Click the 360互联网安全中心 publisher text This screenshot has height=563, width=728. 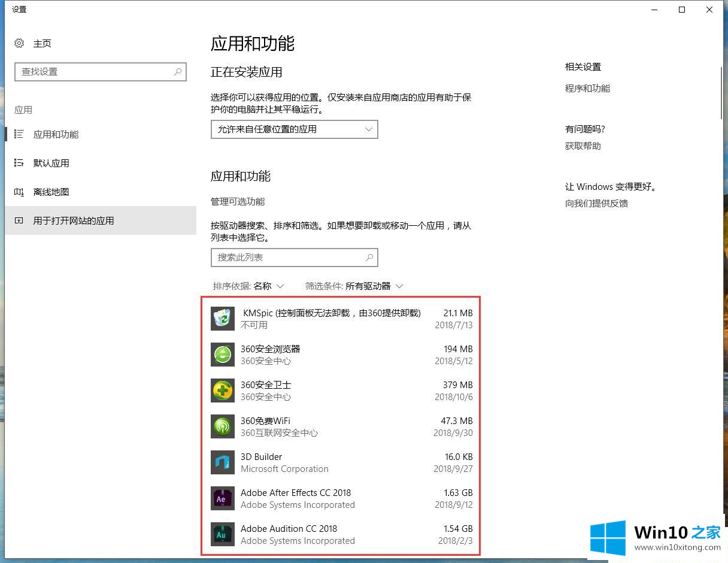[279, 432]
